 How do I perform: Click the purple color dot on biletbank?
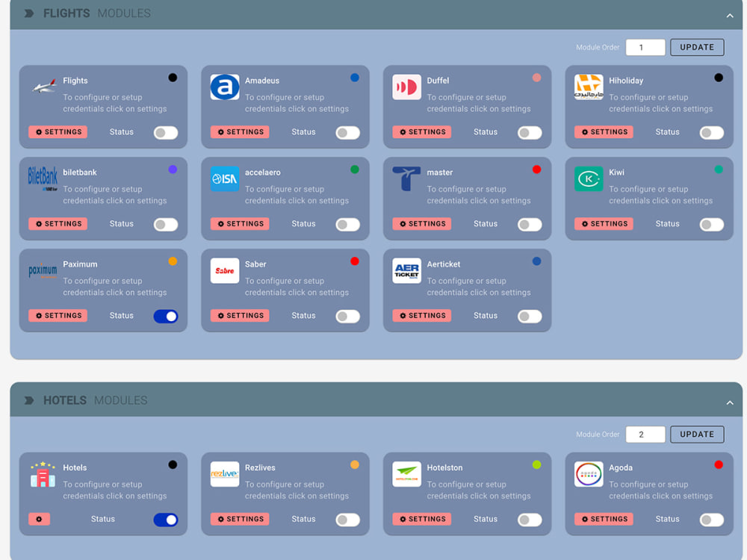[173, 169]
